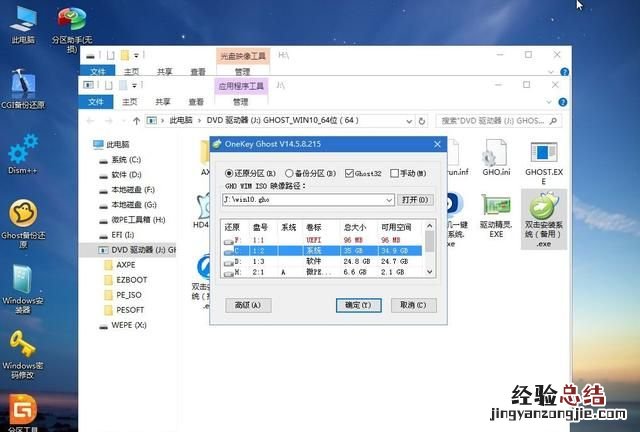
Task: Select 软件 (D:) in navigation tree
Action: (120, 175)
